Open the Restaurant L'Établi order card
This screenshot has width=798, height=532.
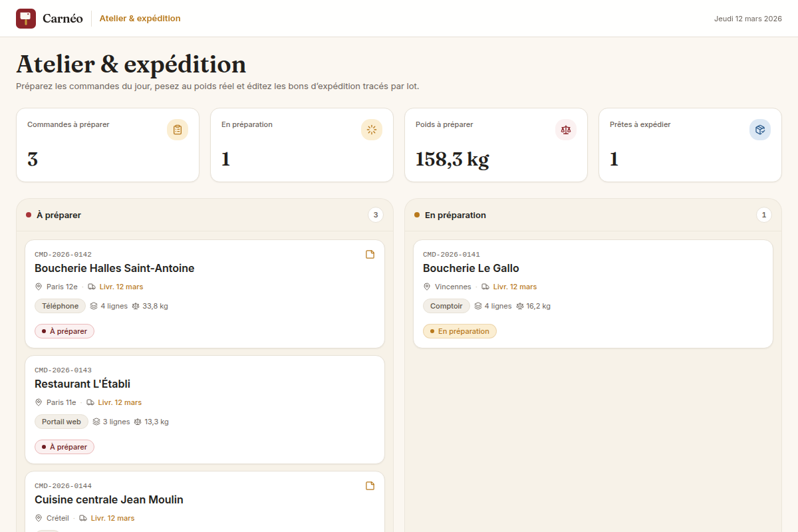205,410
